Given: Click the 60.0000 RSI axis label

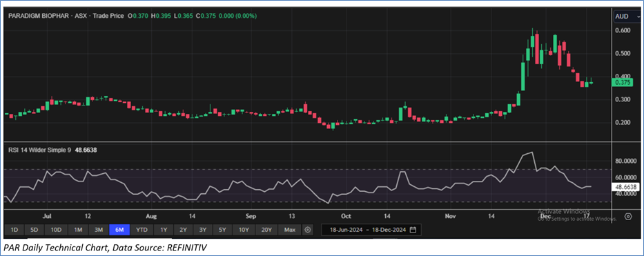Looking at the screenshot, I should pos(625,177).
